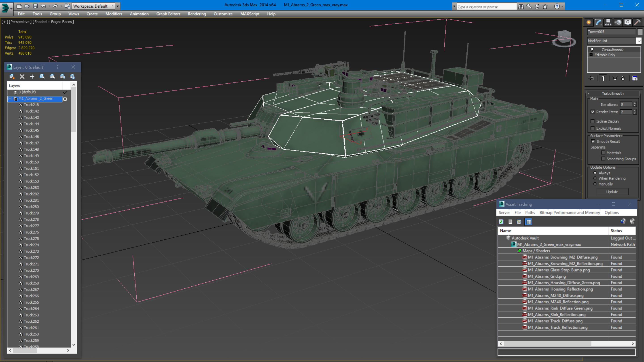
Task: Click Remove Modifier trash icon
Action: (x=623, y=78)
